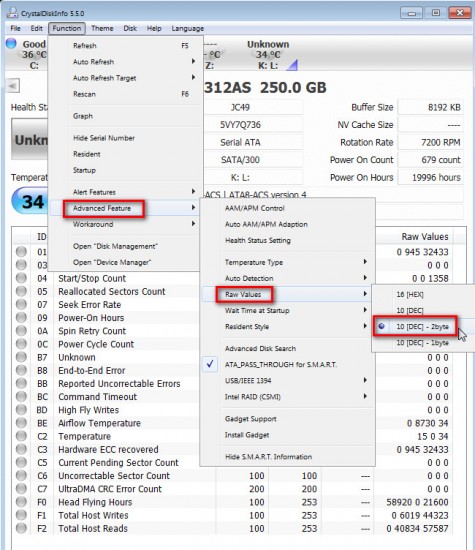475x550 pixels.
Task: Open the Theme menu
Action: click(102, 28)
